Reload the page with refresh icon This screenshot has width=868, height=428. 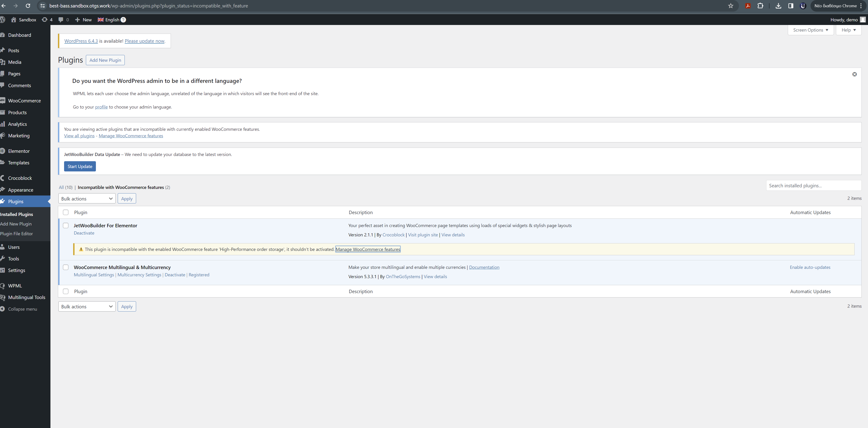[28, 6]
